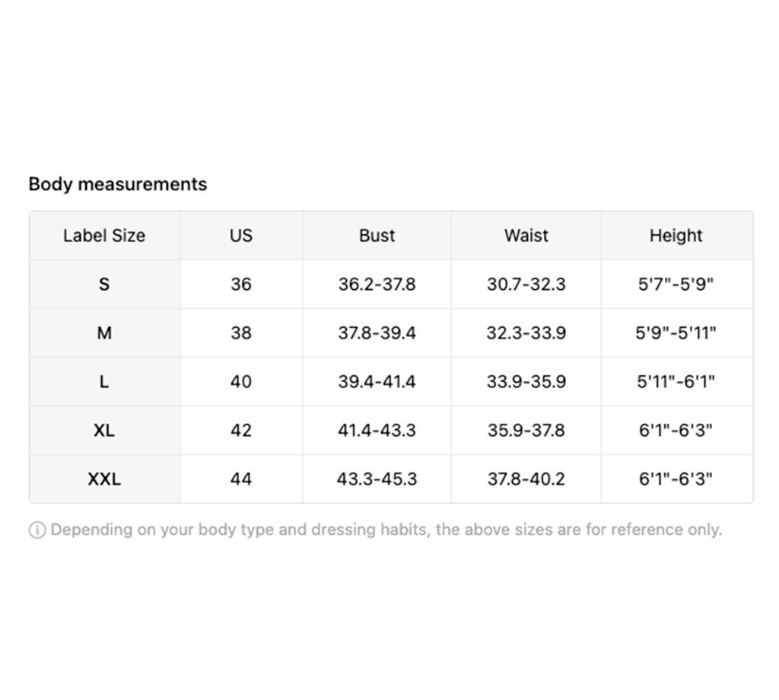Viewport: 779px width, 700px height.
Task: Click bust value 37.8-39.4
Action: [x=377, y=333]
